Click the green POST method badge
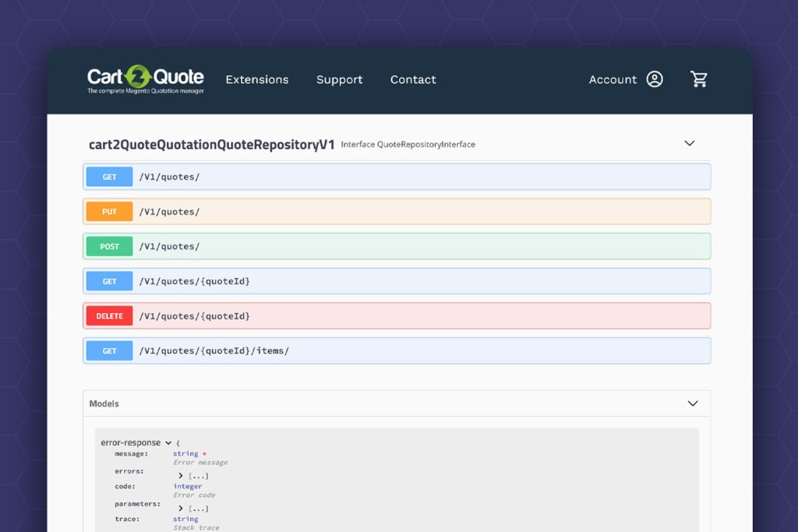 pyautogui.click(x=109, y=246)
